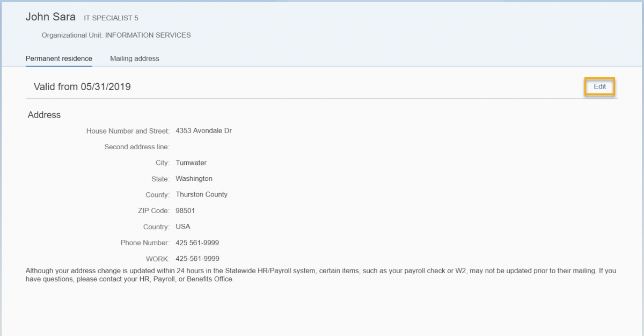Click the Second address line label
The image size is (644, 336).
(137, 147)
